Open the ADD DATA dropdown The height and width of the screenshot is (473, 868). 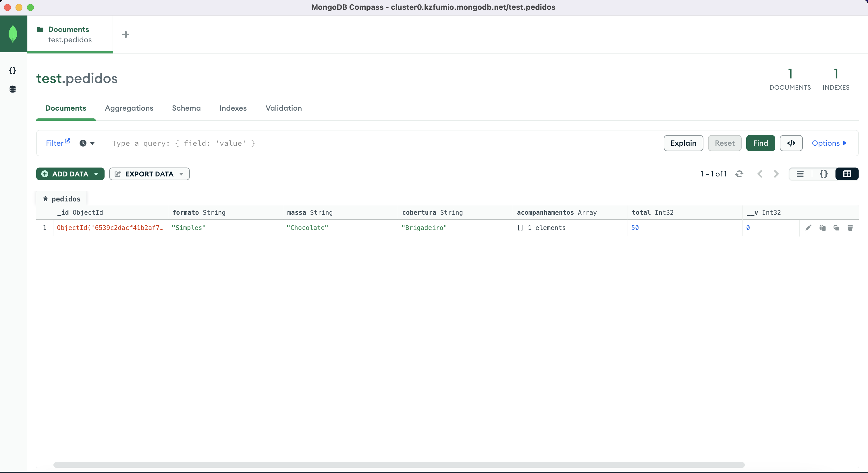point(70,174)
